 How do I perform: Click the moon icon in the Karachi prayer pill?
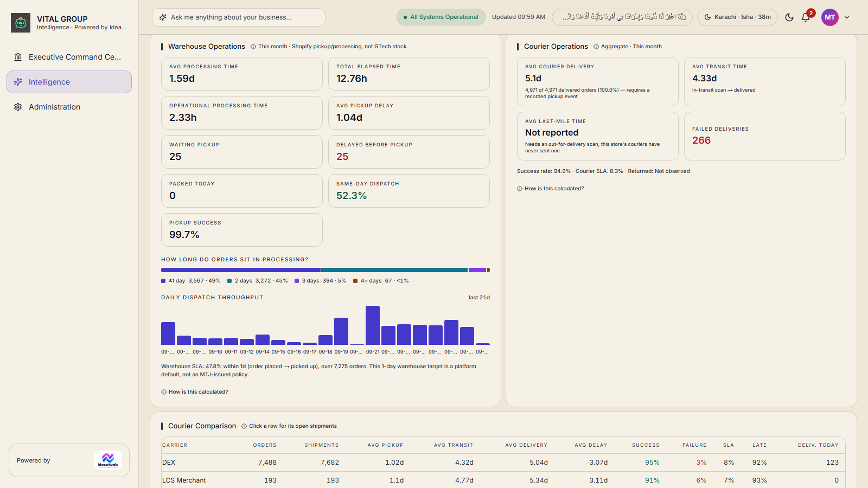pos(707,17)
